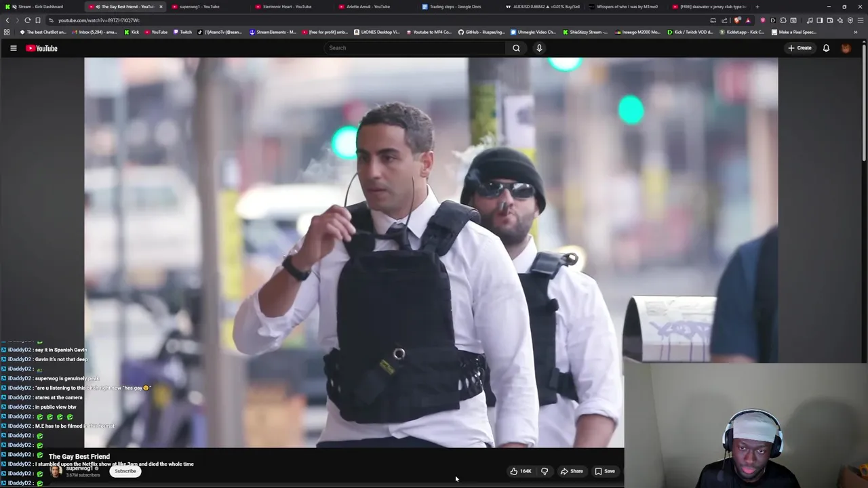Open the browser apps grid in bookmarks bar
Viewport: 868px width, 488px height.
7,32
